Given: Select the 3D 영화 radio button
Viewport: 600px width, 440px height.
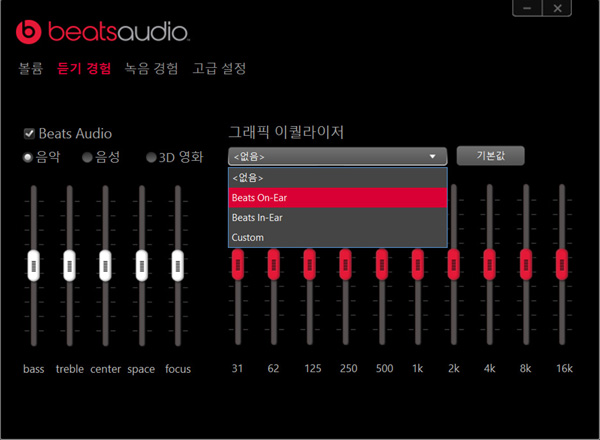Looking at the screenshot, I should (x=152, y=157).
